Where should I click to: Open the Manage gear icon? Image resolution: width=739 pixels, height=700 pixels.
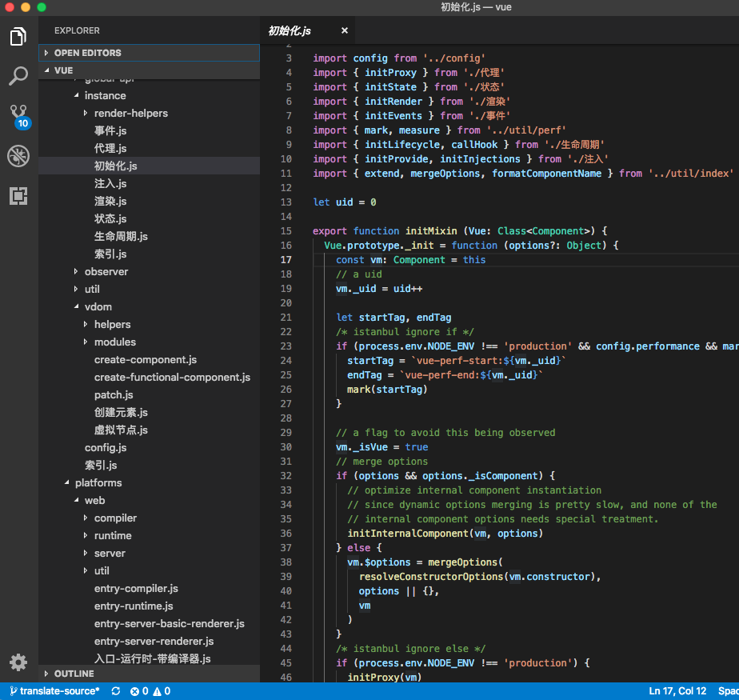[18, 662]
